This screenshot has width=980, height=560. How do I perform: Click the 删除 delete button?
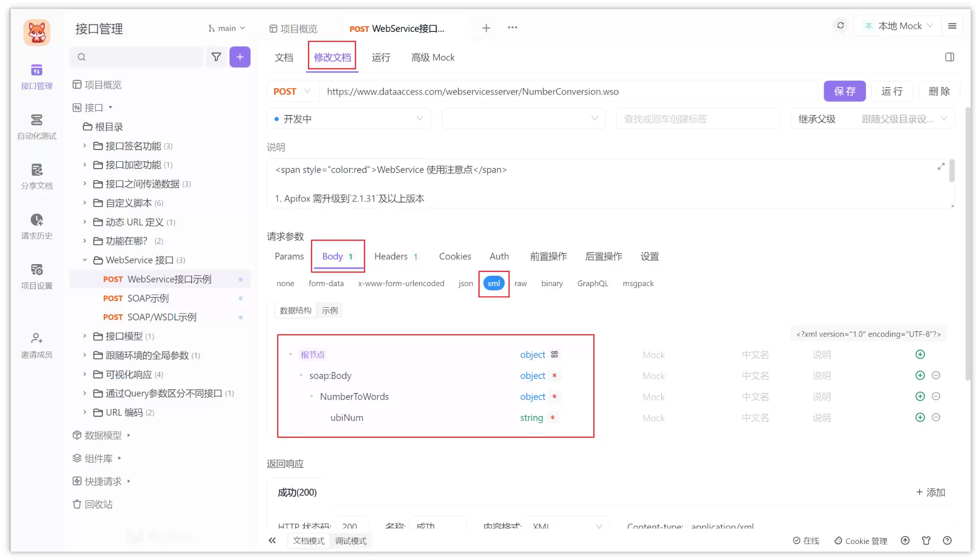pyautogui.click(x=939, y=91)
